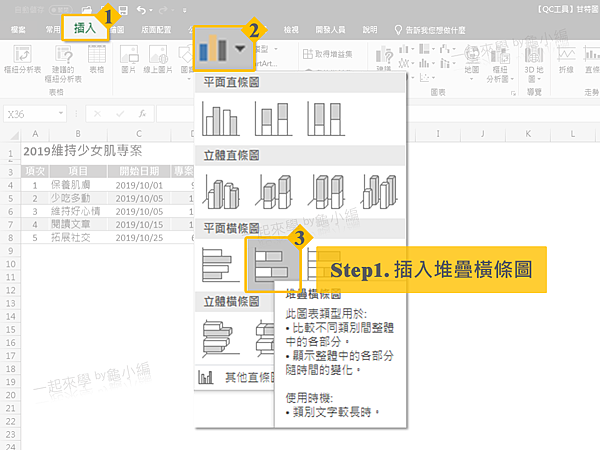
Task: Expand the name box dropdown showing X36
Action: [61, 113]
